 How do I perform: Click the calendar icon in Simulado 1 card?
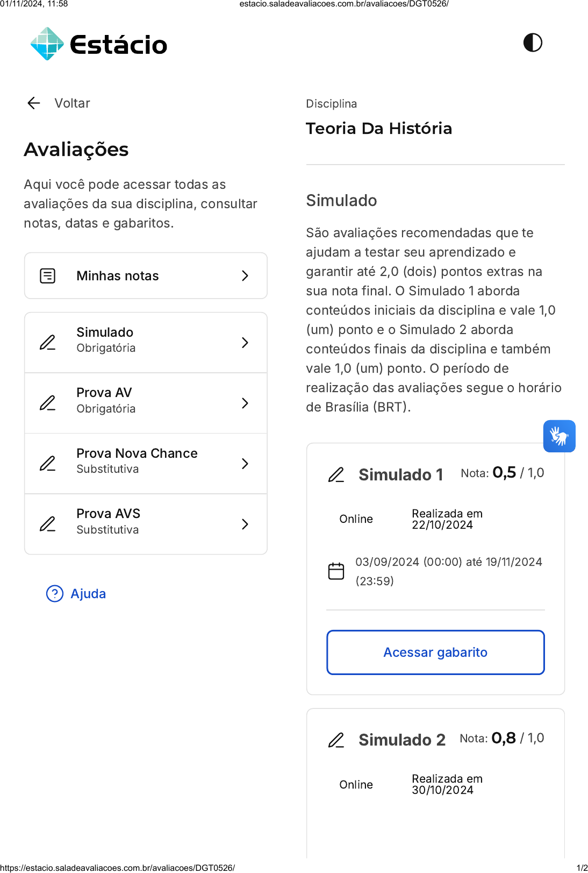click(x=336, y=571)
